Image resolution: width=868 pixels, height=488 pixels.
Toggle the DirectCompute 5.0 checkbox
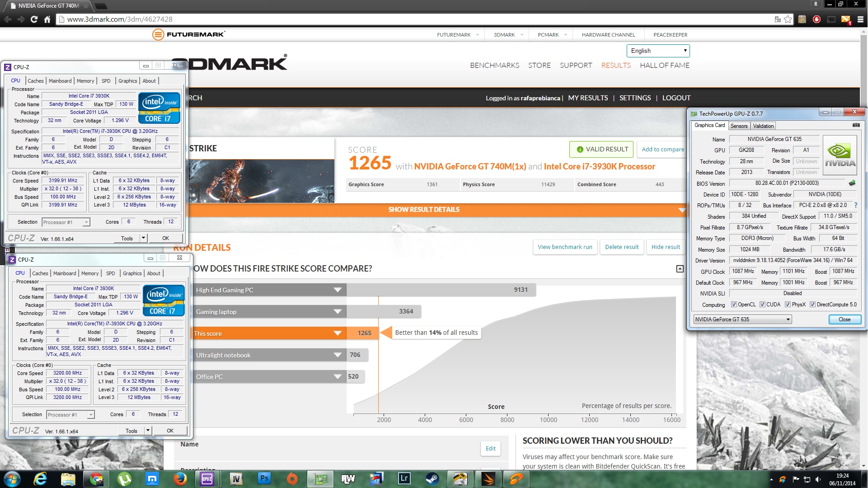(812, 305)
